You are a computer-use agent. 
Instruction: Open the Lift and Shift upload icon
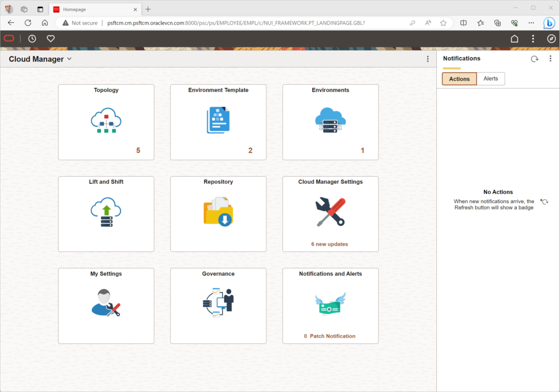(106, 212)
